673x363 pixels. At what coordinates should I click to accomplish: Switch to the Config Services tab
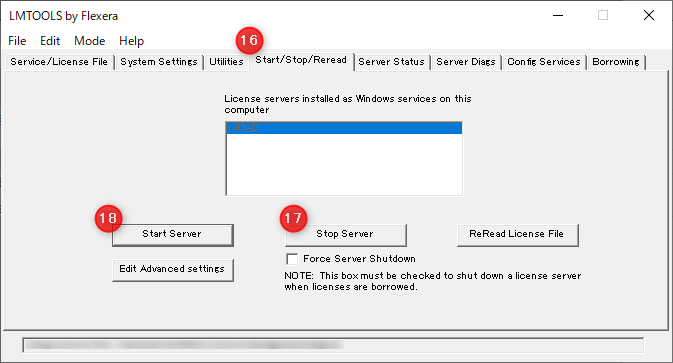pos(544,62)
